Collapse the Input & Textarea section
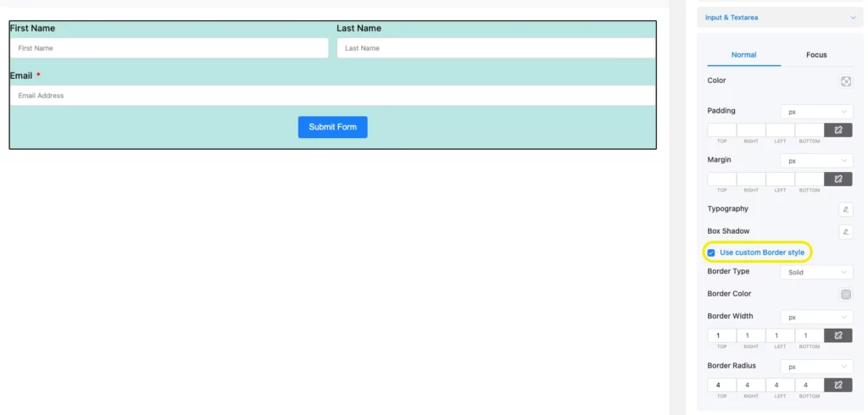This screenshot has width=868, height=415. 780,18
